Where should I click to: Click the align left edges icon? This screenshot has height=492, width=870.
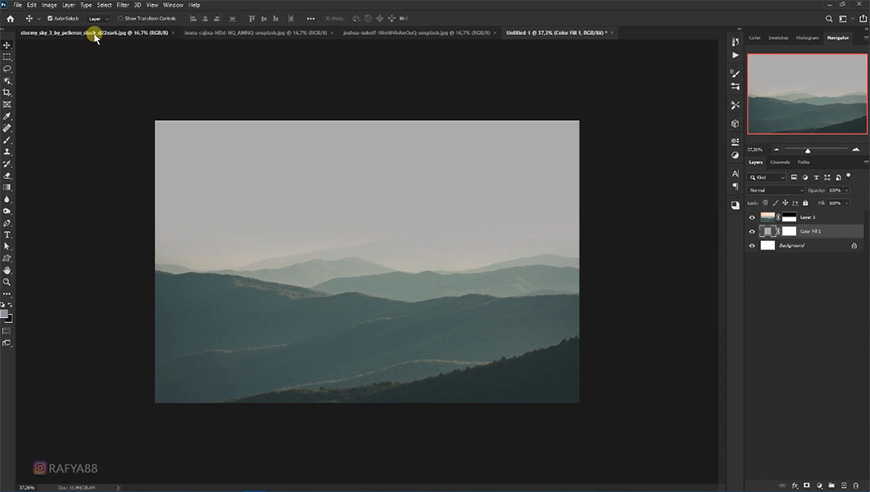pyautogui.click(x=193, y=18)
